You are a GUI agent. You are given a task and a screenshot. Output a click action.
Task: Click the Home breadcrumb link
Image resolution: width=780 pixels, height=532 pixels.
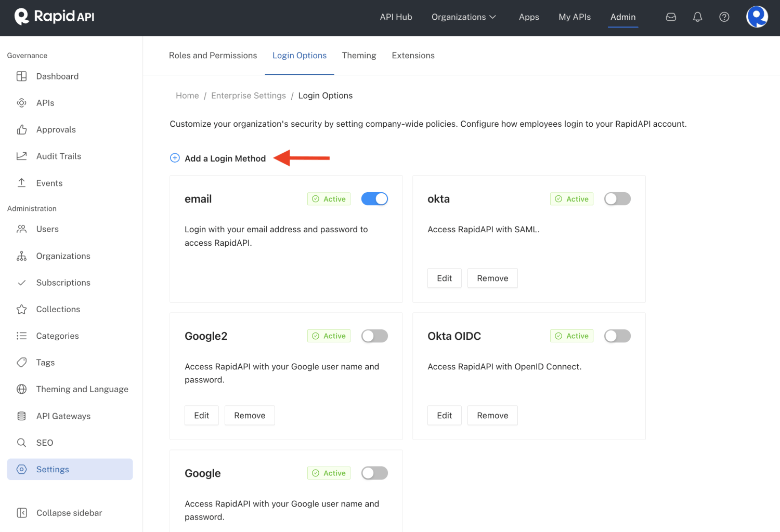[x=187, y=96]
